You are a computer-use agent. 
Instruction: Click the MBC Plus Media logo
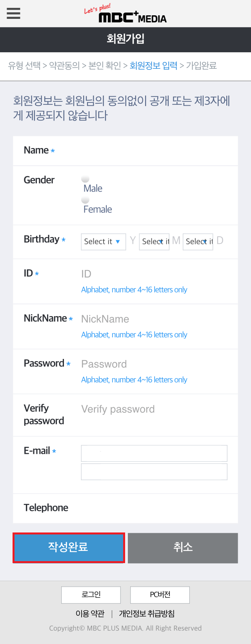tap(126, 15)
